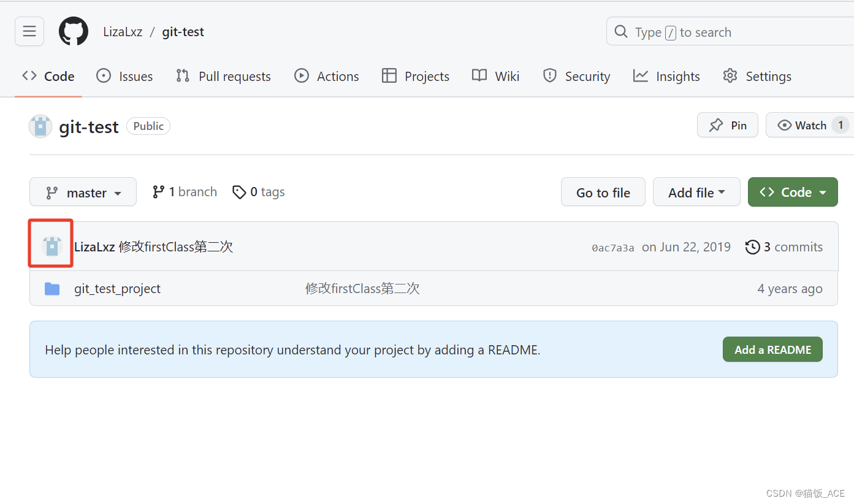View the '1 branch' link
854x504 pixels.
click(x=185, y=192)
